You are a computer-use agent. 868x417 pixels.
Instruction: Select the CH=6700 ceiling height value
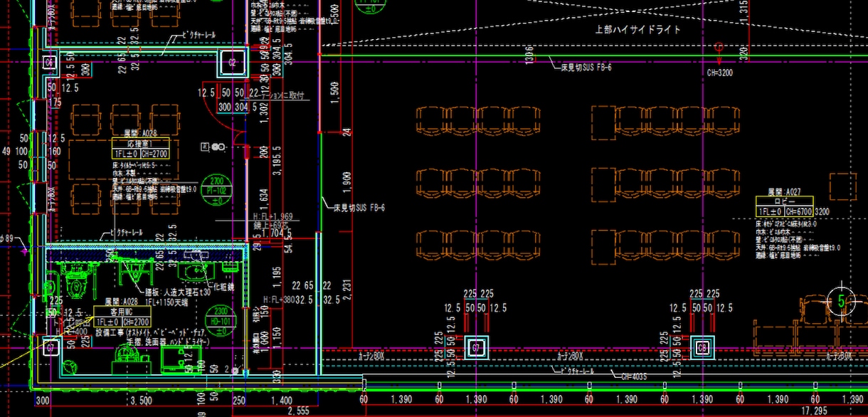[799, 211]
